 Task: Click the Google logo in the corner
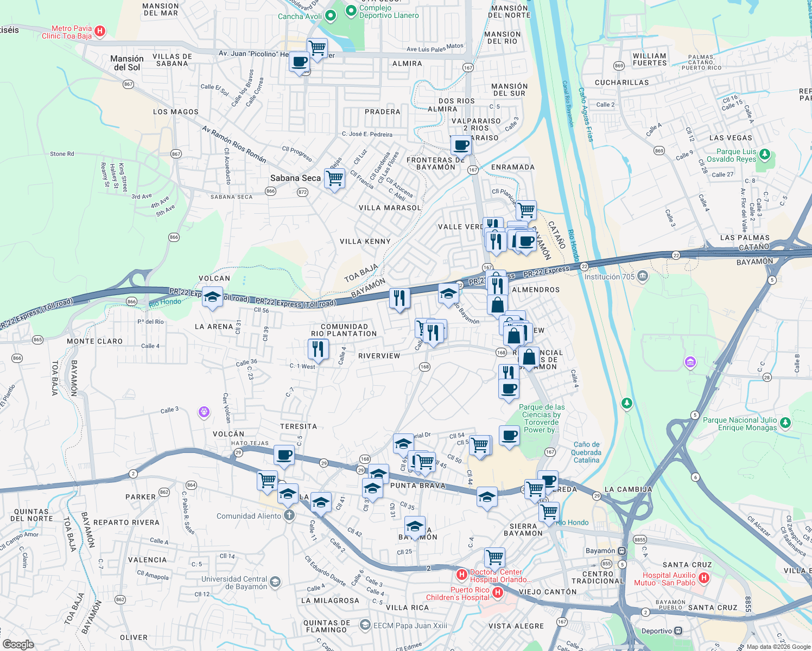17,643
